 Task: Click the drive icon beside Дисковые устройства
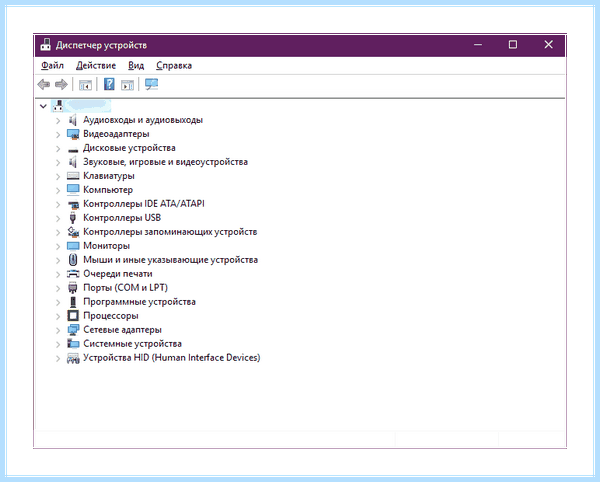[73, 150]
